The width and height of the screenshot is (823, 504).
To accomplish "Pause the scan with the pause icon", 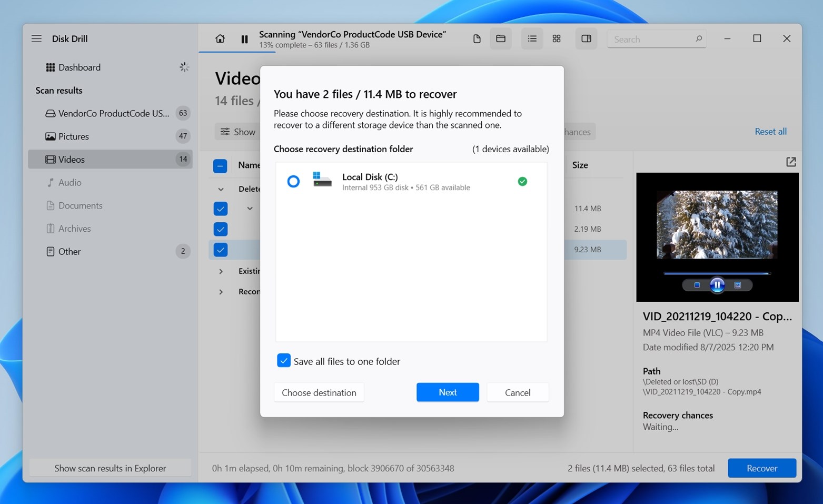I will pyautogui.click(x=244, y=39).
